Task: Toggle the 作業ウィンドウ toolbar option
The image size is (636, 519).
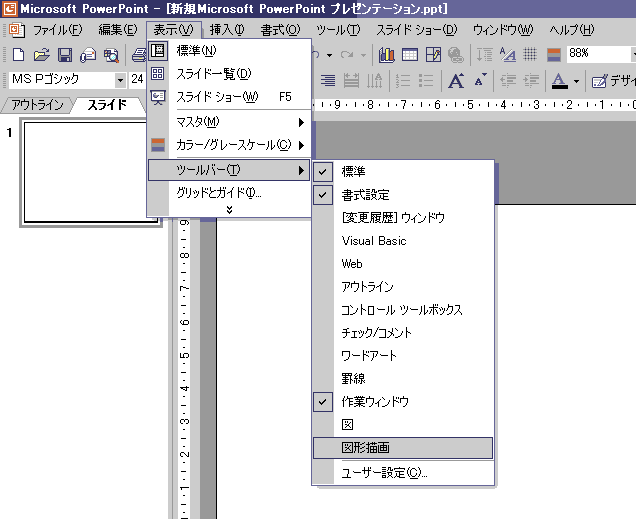Action: pyautogui.click(x=374, y=402)
